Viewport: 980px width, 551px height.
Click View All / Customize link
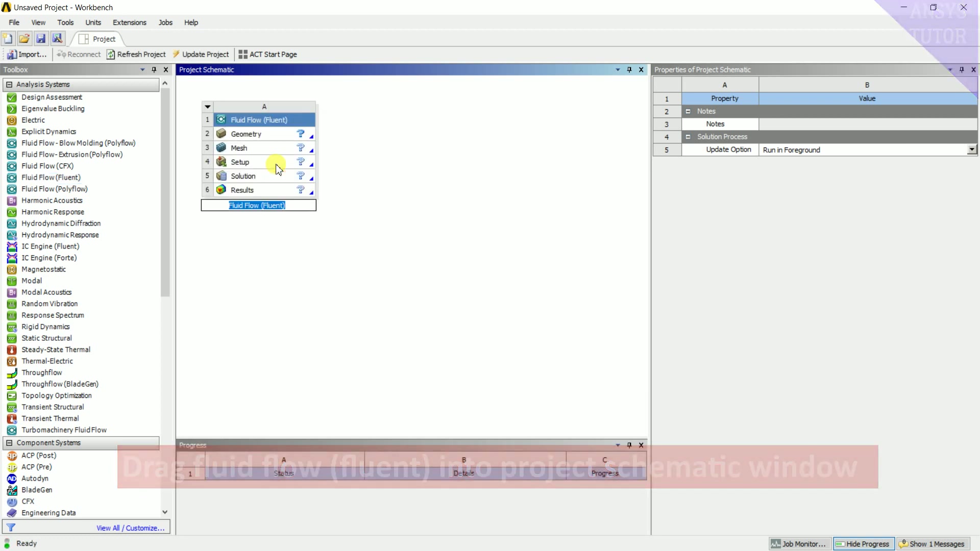click(130, 528)
